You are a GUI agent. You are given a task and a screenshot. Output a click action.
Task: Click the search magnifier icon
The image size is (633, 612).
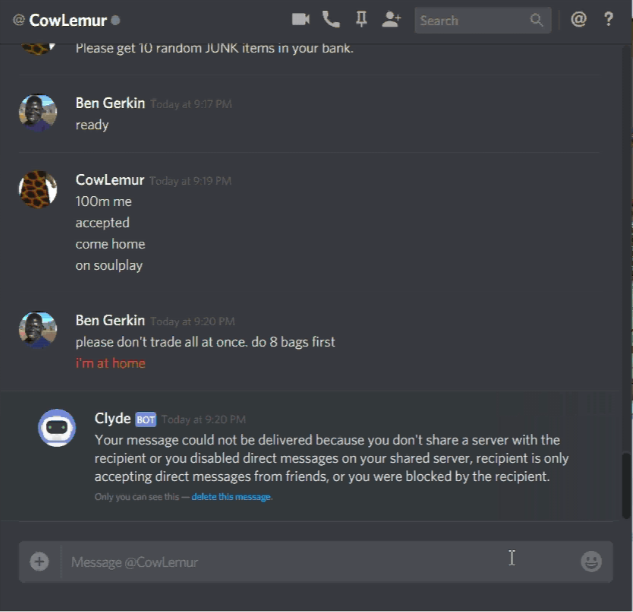coord(537,20)
